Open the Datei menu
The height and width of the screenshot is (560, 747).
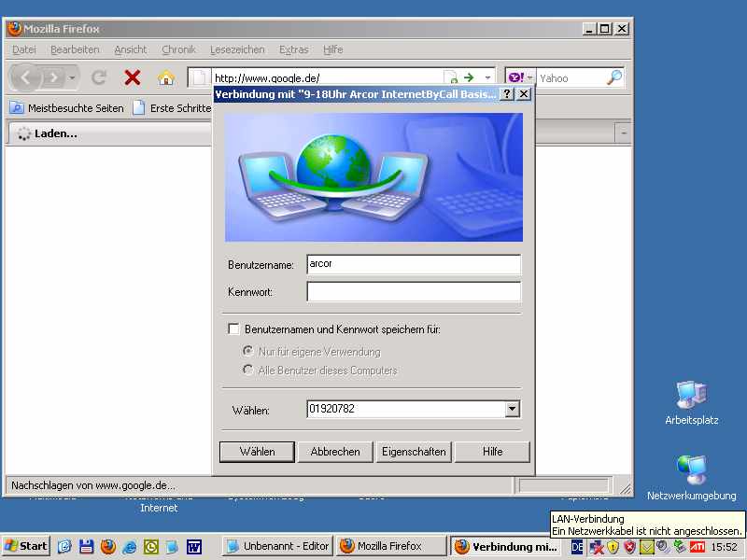(x=24, y=49)
